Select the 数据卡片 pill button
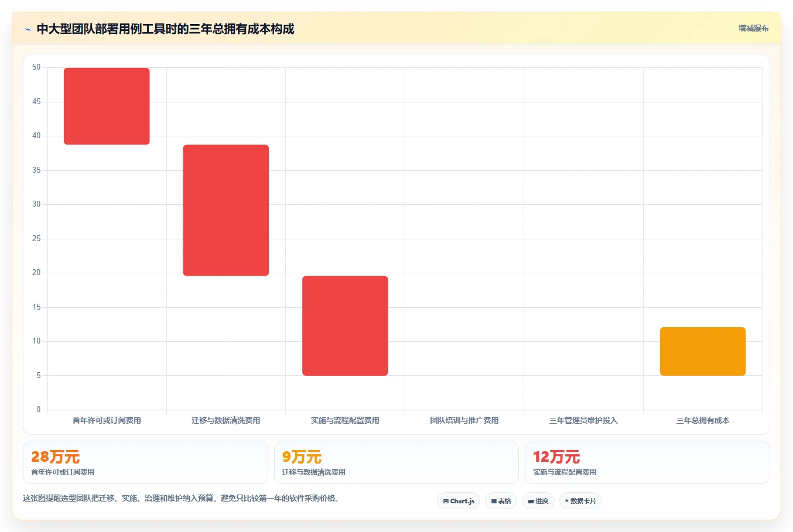 click(580, 501)
